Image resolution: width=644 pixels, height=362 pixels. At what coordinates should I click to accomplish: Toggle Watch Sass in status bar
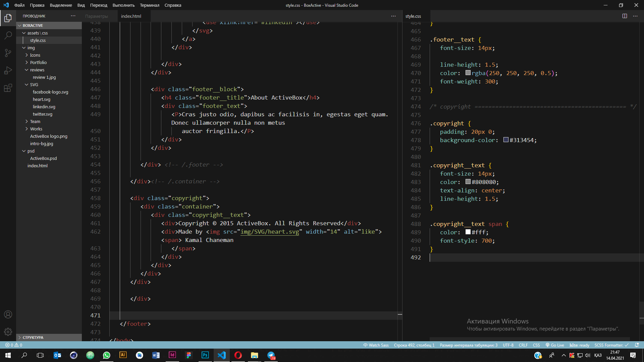tap(376, 345)
